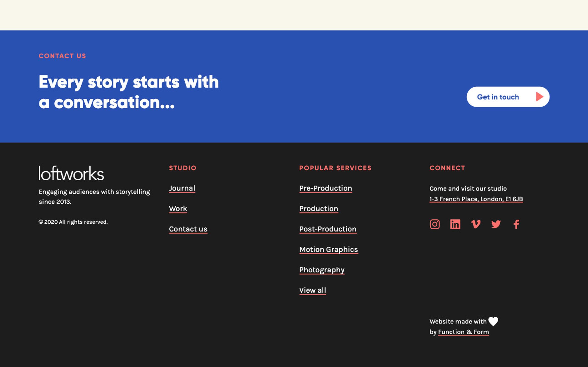Open the Instagram social icon
This screenshot has height=367, width=588.
point(434,224)
